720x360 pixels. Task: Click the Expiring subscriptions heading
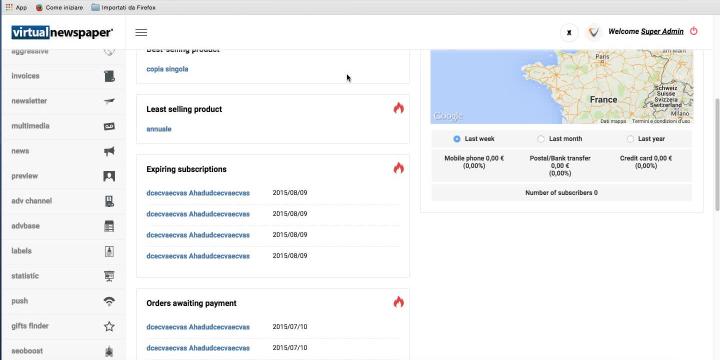(x=186, y=169)
